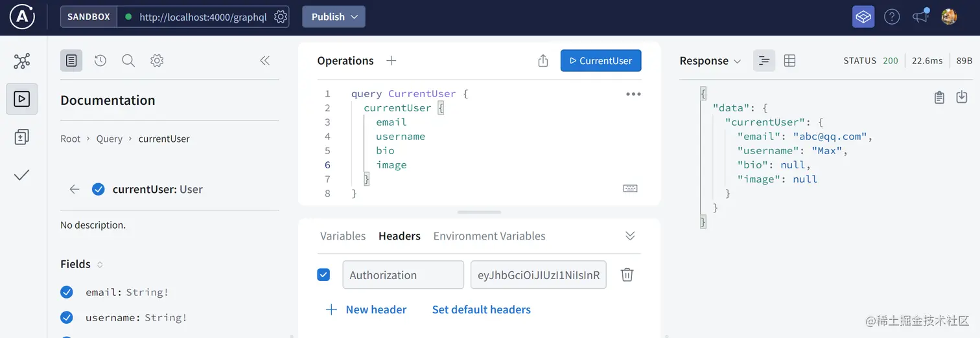This screenshot has height=338, width=980.
Task: Open keyboard shortcuts icon in editor
Action: [630, 188]
